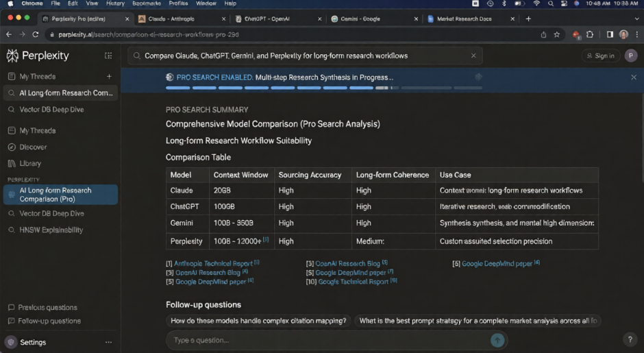Click browser back arrow
This screenshot has width=644, height=353.
pos(9,34)
